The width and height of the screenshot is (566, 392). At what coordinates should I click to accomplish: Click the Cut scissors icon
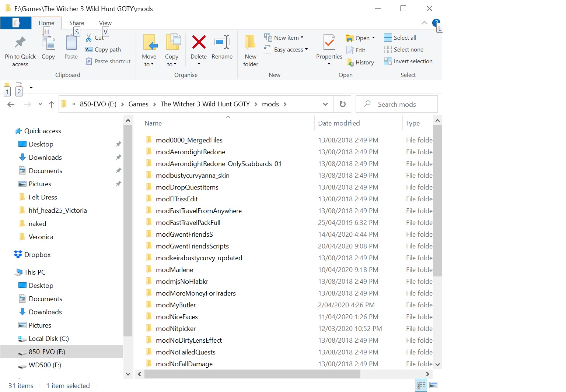coord(88,38)
